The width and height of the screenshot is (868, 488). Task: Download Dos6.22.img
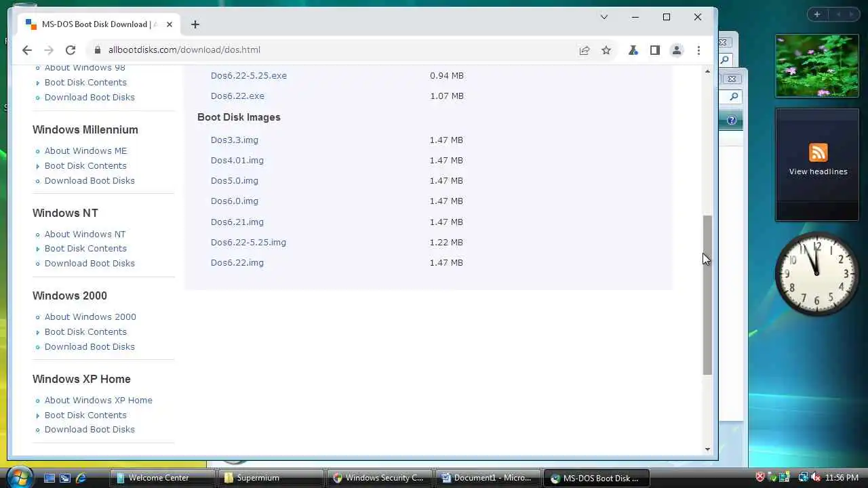(237, 262)
